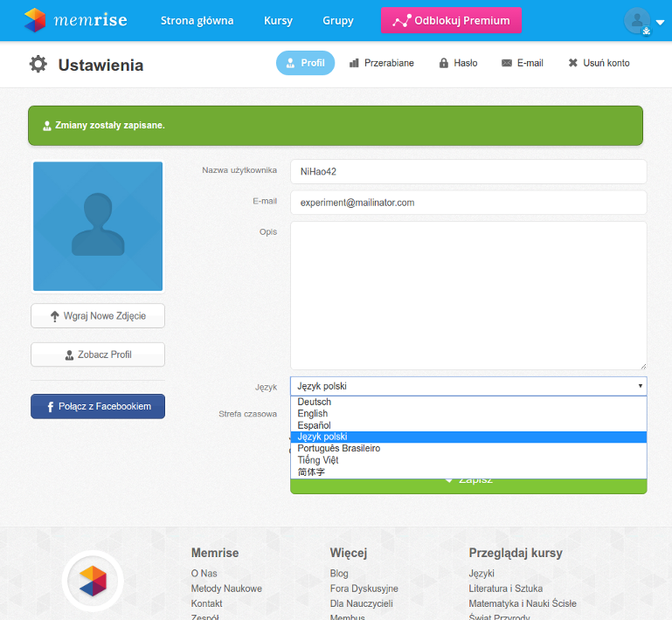Select Tiếng Việt language option
The width and height of the screenshot is (672, 620).
click(x=468, y=460)
